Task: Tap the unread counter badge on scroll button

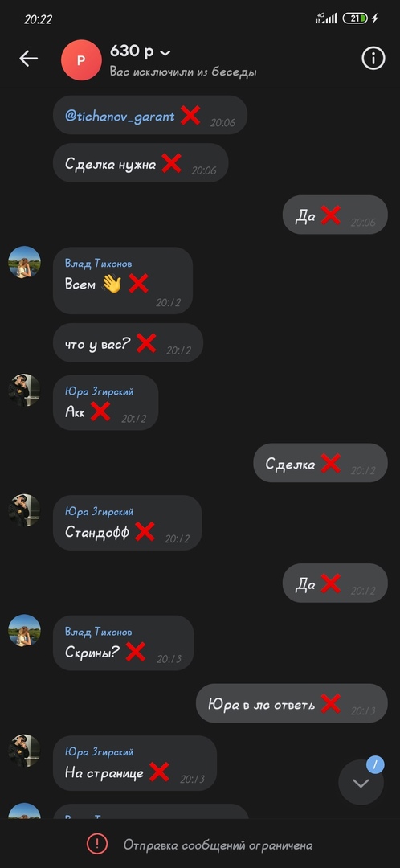Action: click(375, 764)
